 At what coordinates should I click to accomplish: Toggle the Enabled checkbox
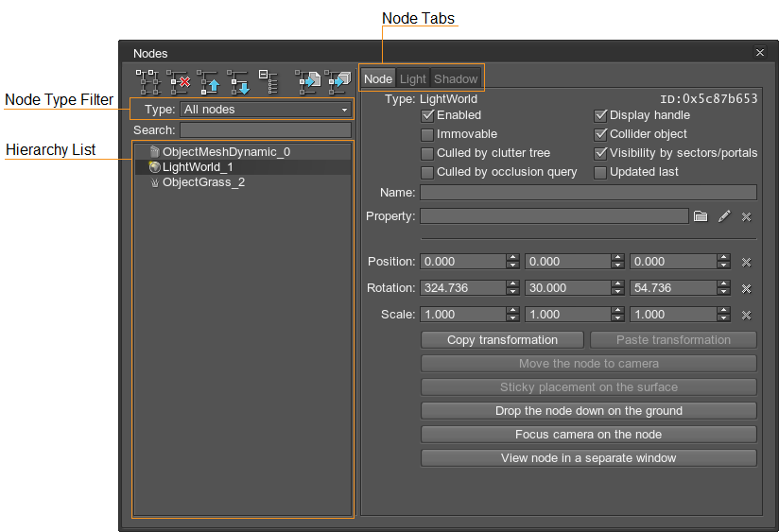427,115
